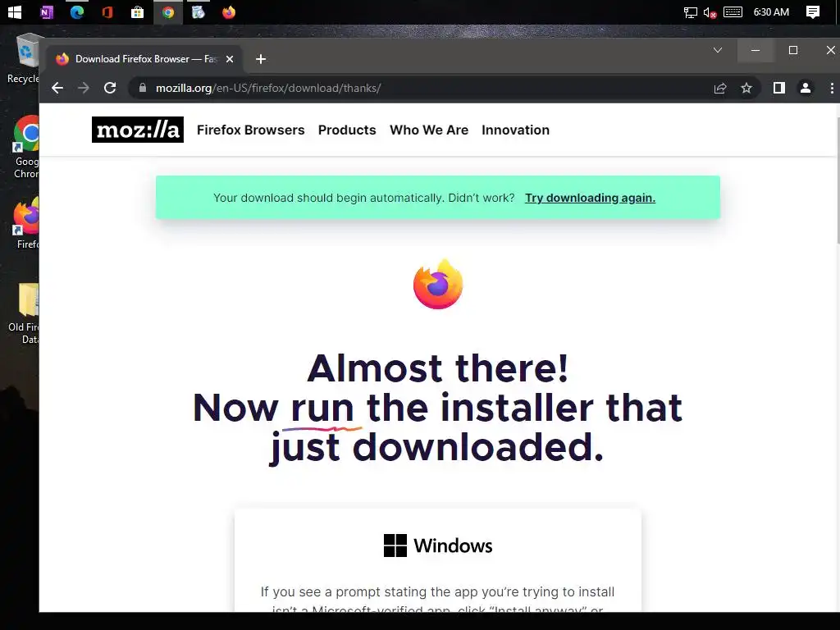Launch Microsoft Edge from the taskbar

click(x=76, y=11)
